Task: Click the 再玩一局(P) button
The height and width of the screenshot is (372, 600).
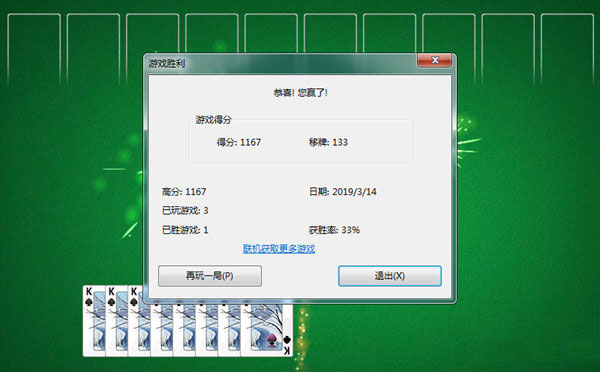Action: 210,276
